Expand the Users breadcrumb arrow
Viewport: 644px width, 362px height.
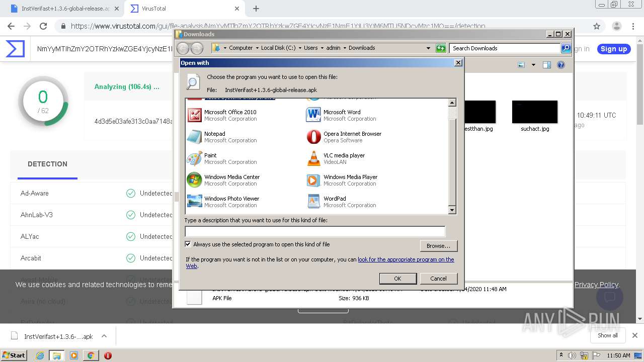click(322, 48)
